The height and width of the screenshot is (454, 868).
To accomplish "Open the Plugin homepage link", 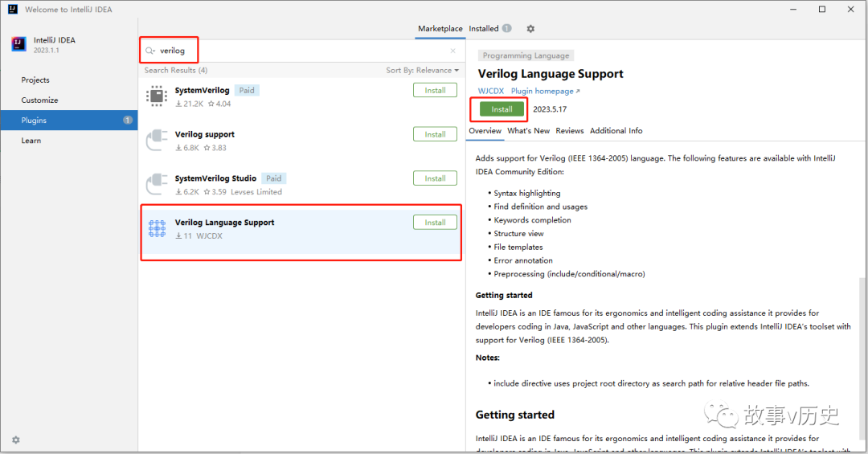I will click(x=545, y=91).
